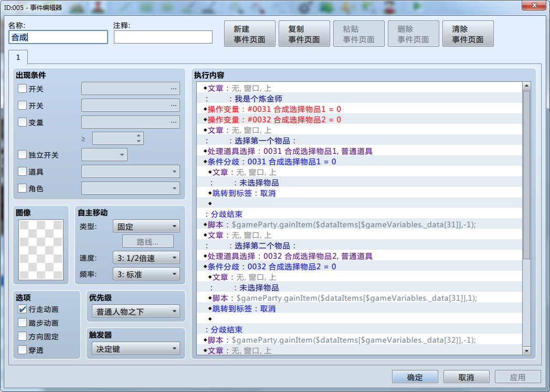
Task: Click 条件分歧 0032 合成选择物品2 = 0
Action: coord(359,267)
